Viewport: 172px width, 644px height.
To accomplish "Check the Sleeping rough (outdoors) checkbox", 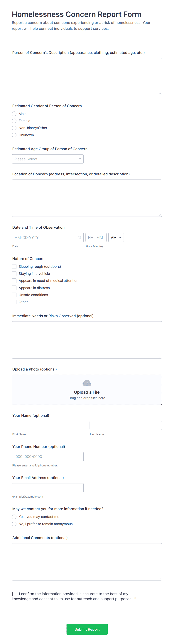I will click(x=14, y=266).
